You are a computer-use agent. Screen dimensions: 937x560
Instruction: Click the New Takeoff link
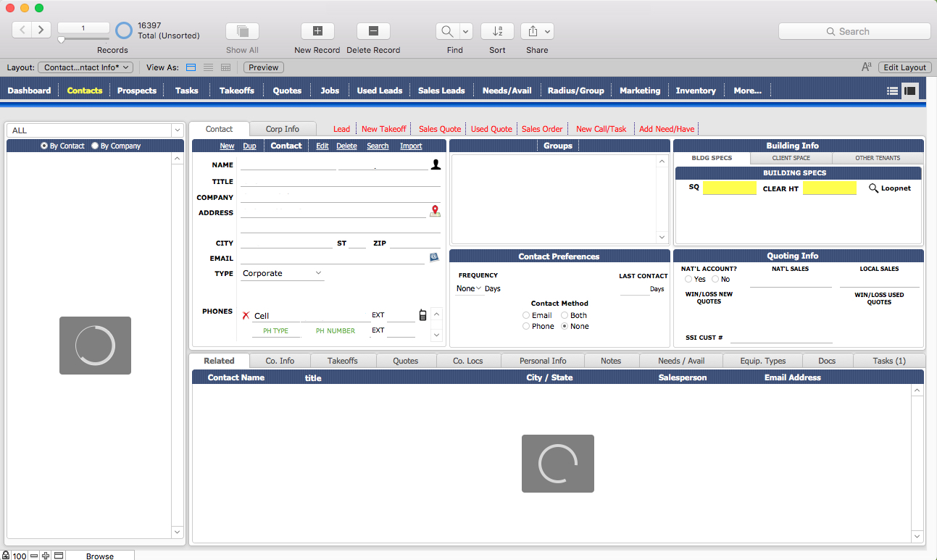point(384,128)
